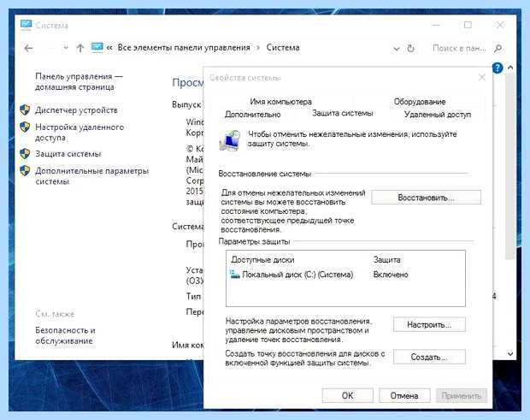Switch to Имя компьютера tab
530x420 pixels.
(x=281, y=102)
